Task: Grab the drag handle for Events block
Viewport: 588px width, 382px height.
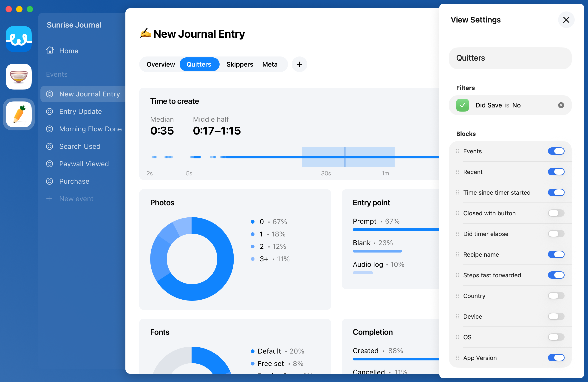Action: [457, 151]
